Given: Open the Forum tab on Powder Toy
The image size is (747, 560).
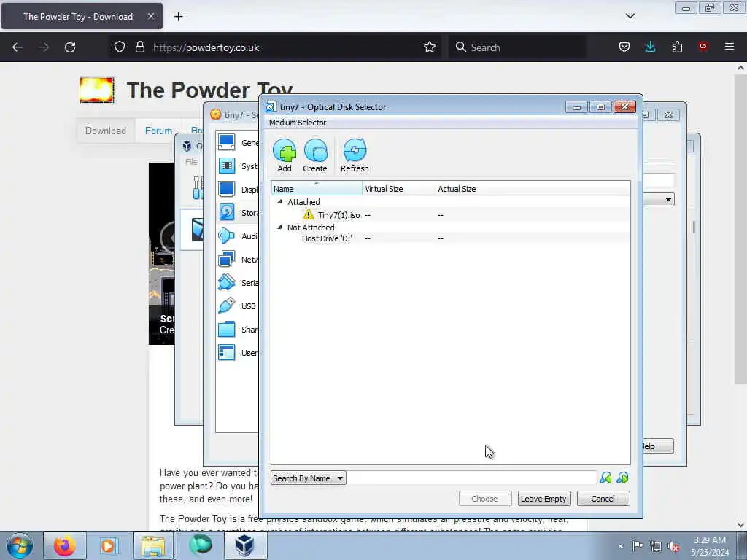Looking at the screenshot, I should [x=158, y=131].
